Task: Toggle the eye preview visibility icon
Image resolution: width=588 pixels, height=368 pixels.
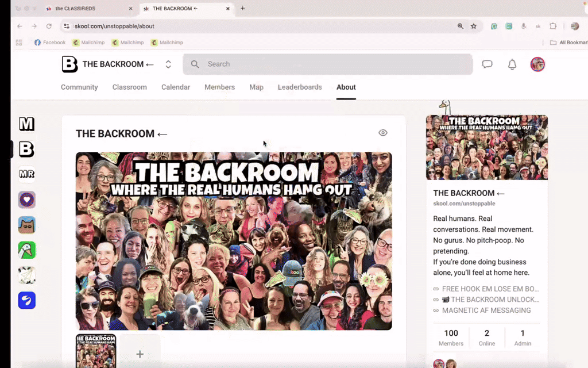Action: point(383,133)
